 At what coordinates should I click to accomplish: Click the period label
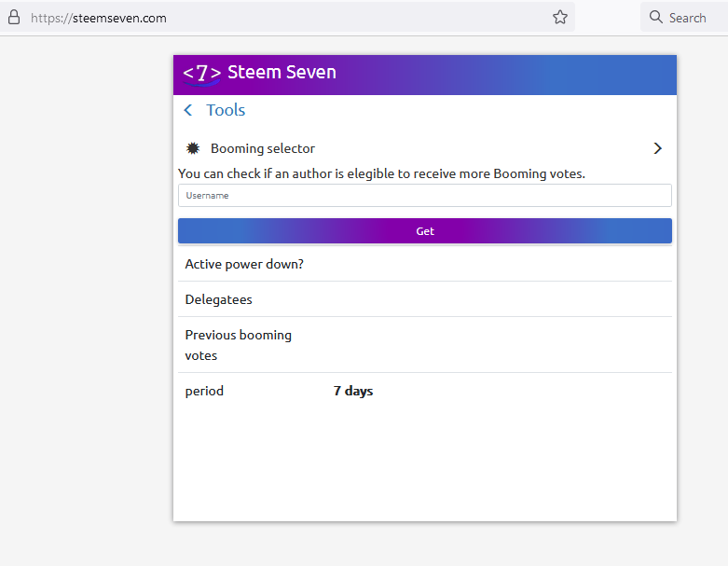pos(204,391)
